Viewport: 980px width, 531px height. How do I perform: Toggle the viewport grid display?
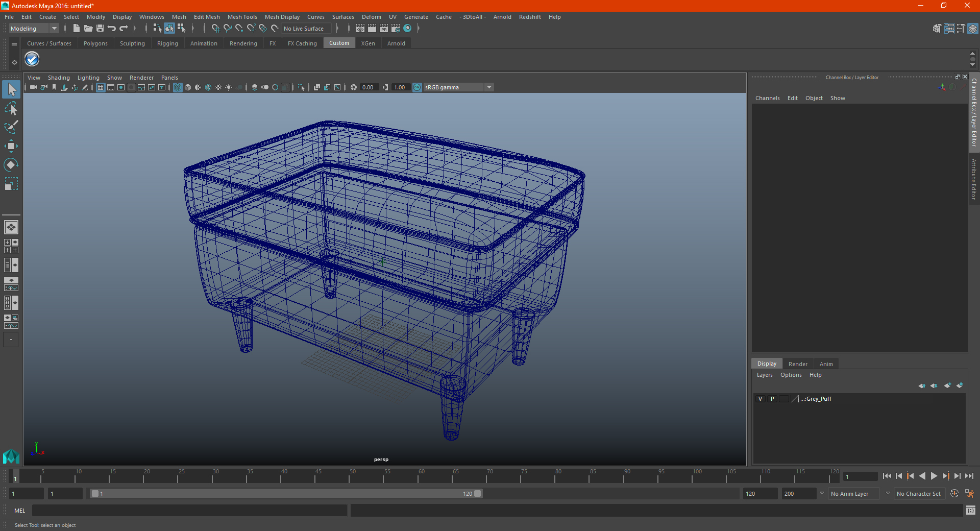click(x=101, y=87)
